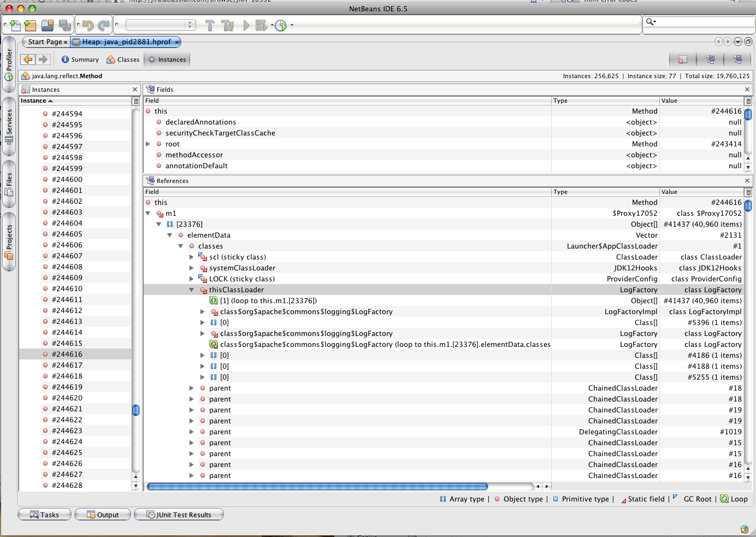The image size is (756, 537).
Task: Click the Profile Project clock icon
Action: click(x=281, y=26)
